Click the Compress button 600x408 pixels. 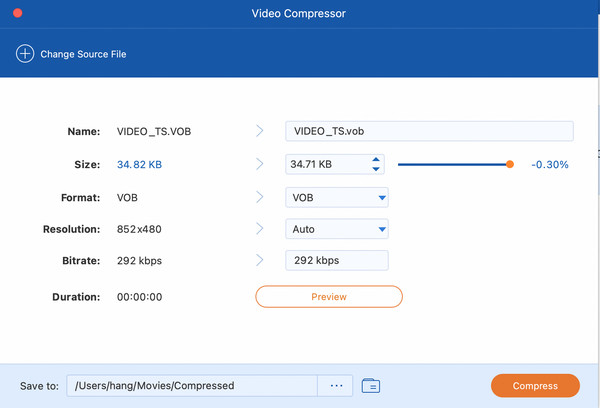tap(535, 386)
